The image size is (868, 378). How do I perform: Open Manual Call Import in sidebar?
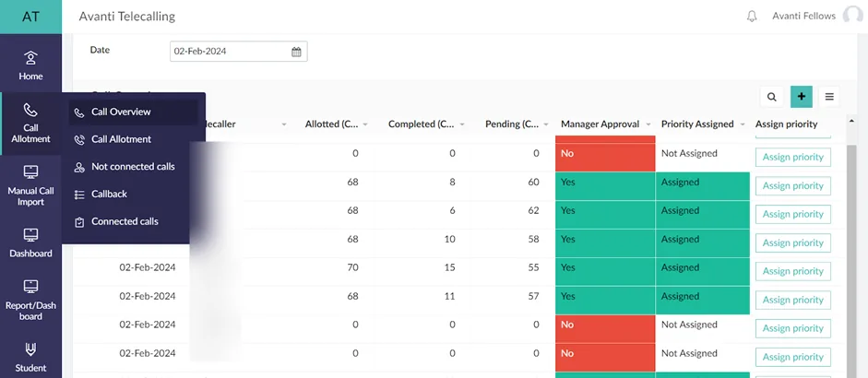(30, 186)
